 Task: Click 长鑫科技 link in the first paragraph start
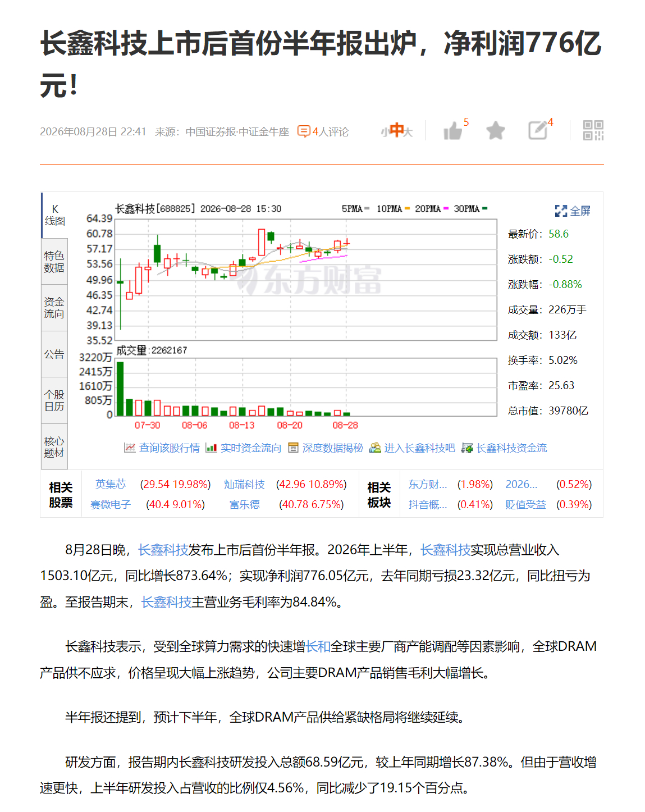[163, 550]
